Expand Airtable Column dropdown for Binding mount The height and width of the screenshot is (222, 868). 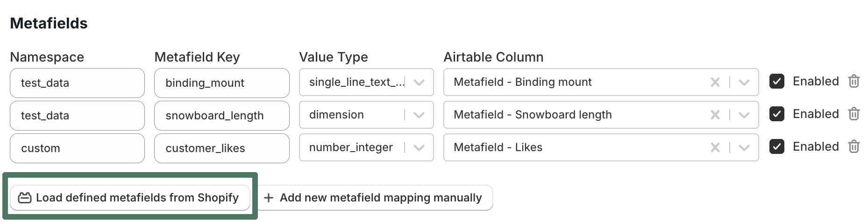744,82
